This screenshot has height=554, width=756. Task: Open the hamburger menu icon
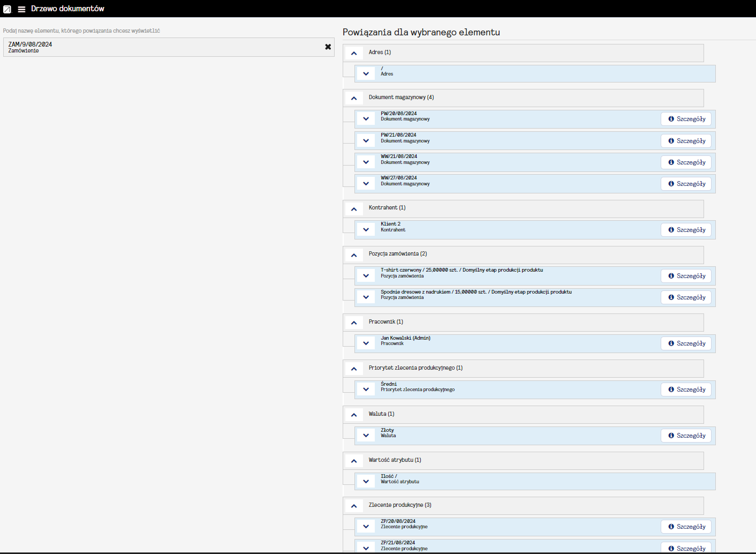pyautogui.click(x=21, y=9)
